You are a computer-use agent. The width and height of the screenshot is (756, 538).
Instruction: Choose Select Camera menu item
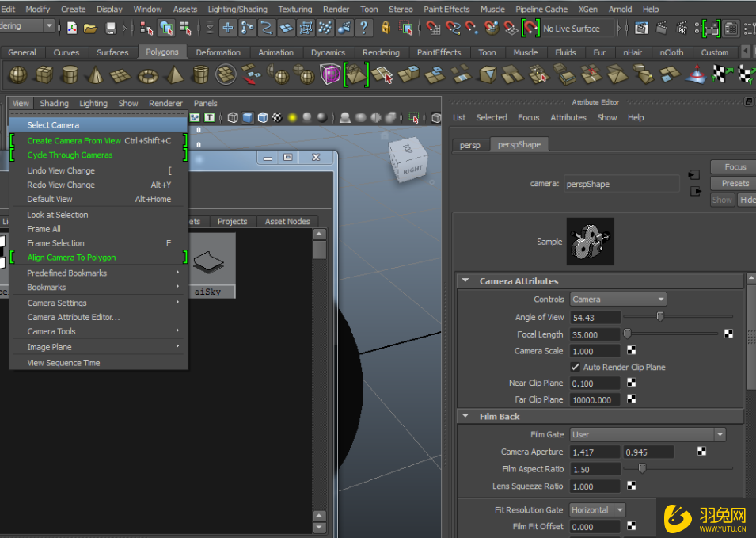click(98, 125)
